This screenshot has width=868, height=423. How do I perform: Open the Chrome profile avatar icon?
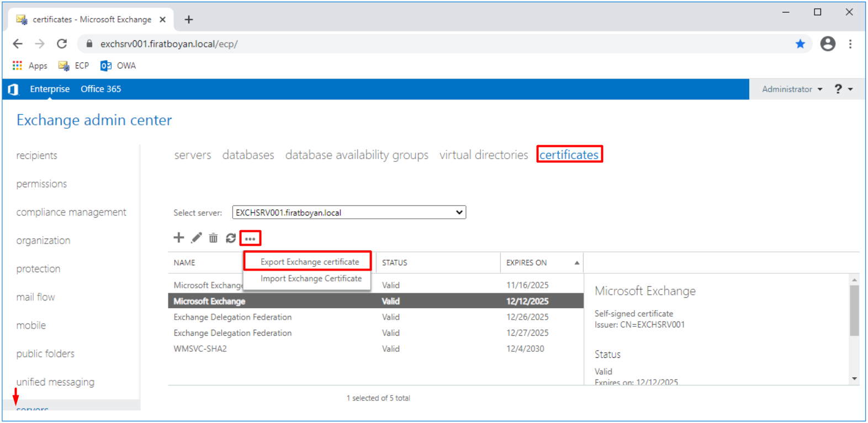(828, 44)
